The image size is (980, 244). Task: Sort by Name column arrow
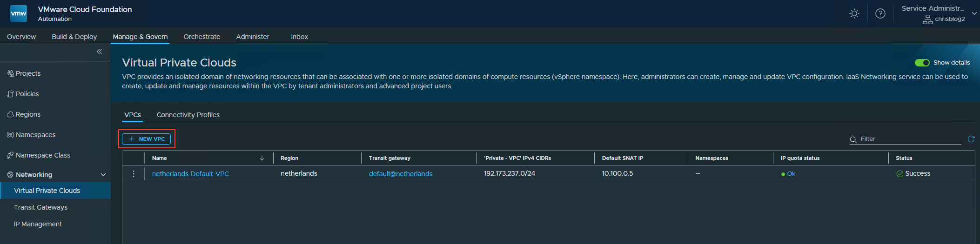(x=262, y=158)
